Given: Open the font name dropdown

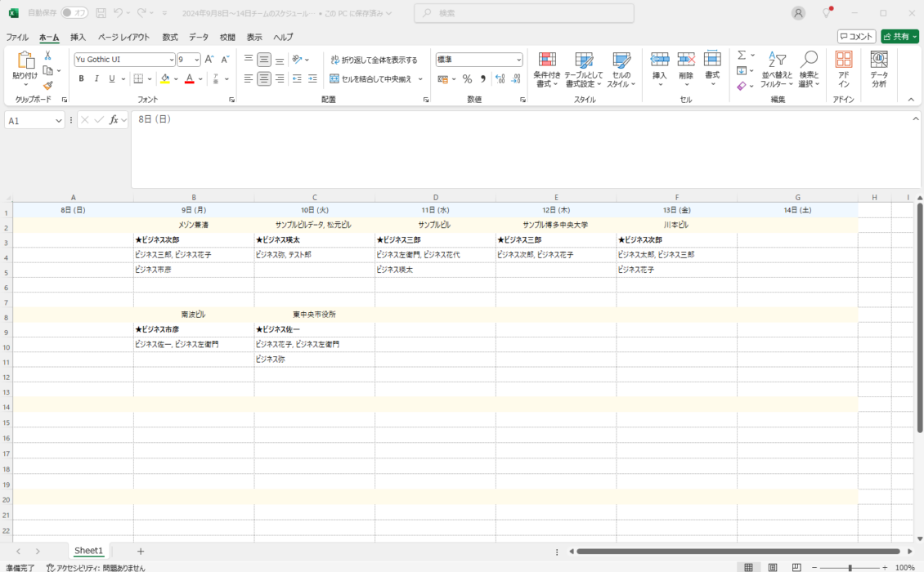Looking at the screenshot, I should pyautogui.click(x=172, y=60).
